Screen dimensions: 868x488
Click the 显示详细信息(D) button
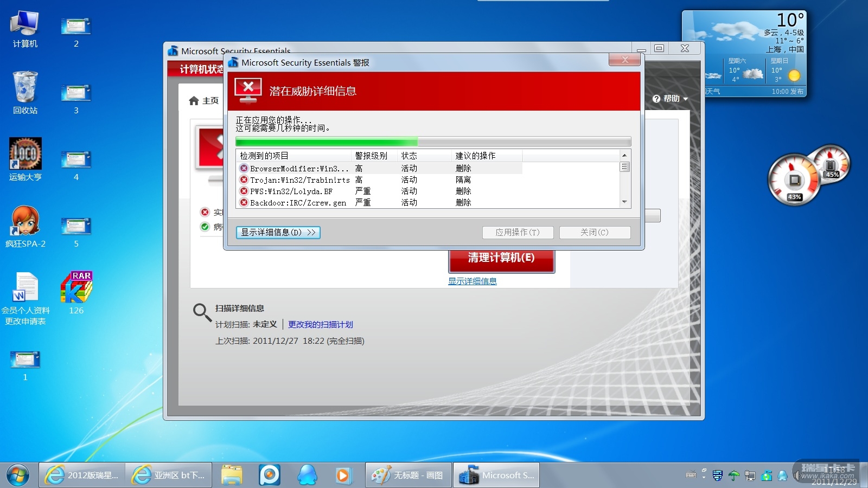pos(278,233)
